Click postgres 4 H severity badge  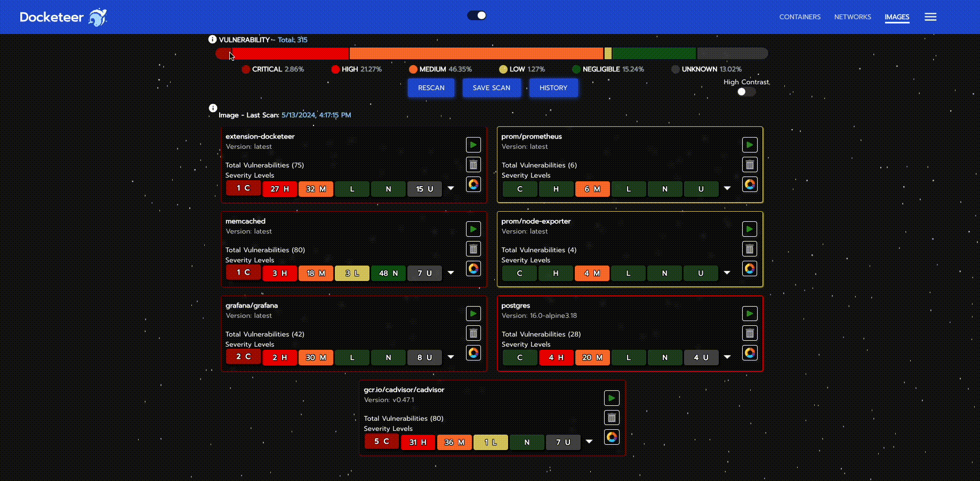tap(556, 357)
